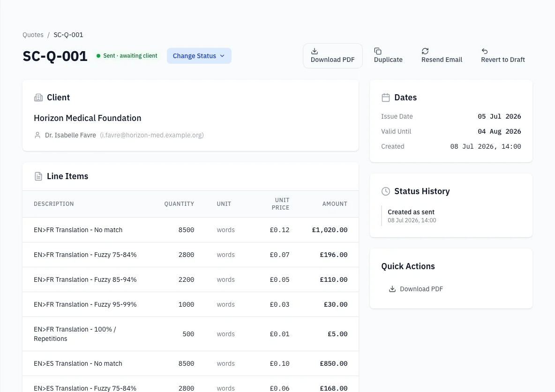Click the green status dot beside Sent

click(x=98, y=56)
